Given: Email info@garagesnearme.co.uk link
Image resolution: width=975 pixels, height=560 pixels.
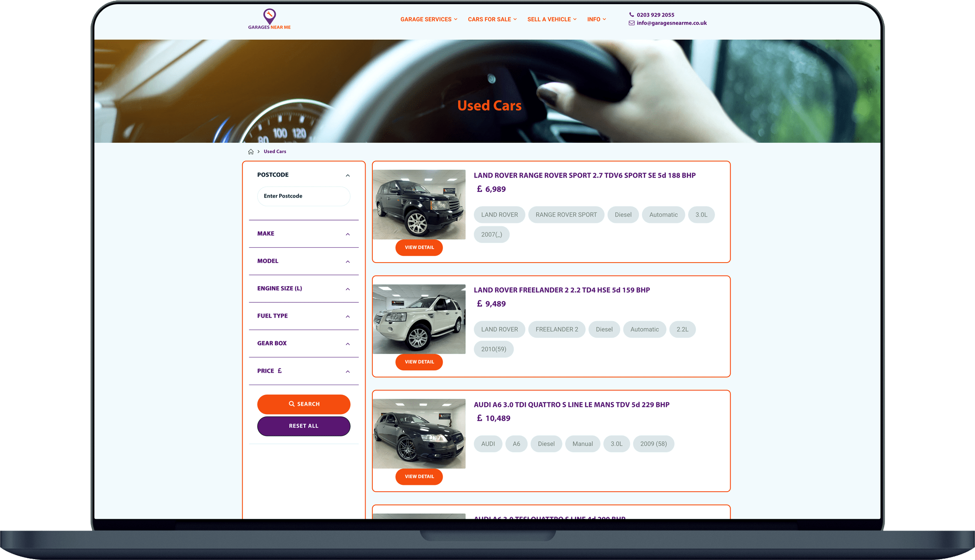Looking at the screenshot, I should tap(672, 23).
